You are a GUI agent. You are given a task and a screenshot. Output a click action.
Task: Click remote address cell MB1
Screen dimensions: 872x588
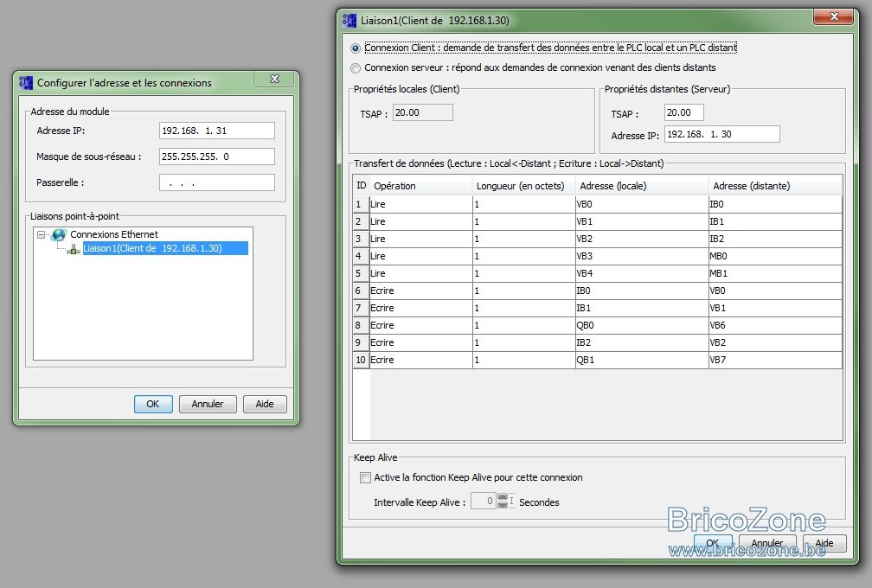tap(775, 273)
